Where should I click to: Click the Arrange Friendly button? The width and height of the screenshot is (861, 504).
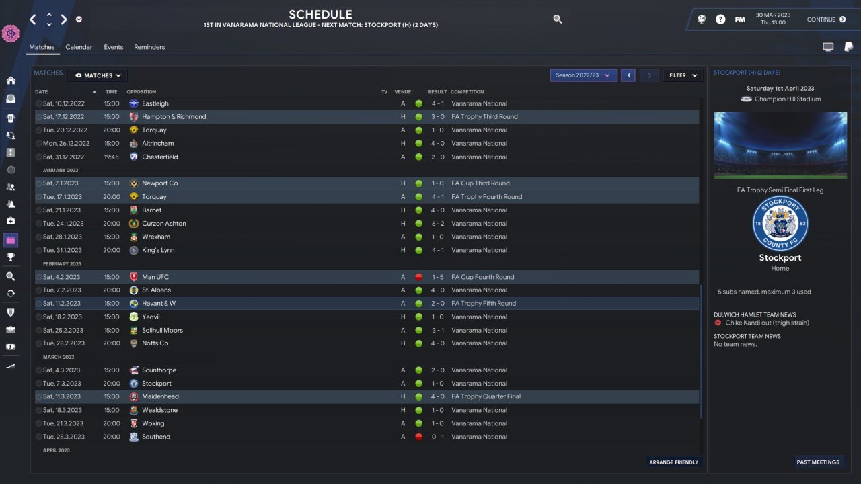pyautogui.click(x=673, y=462)
